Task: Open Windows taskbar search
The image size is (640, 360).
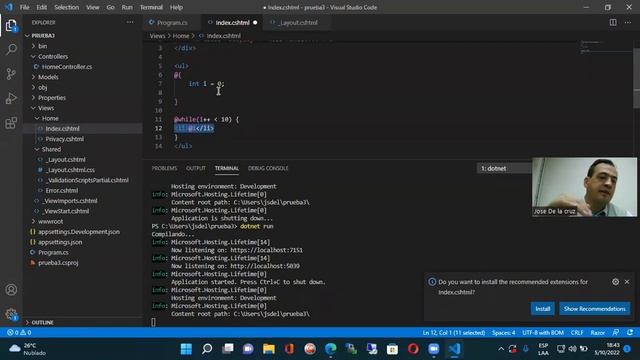Action: coord(207,349)
